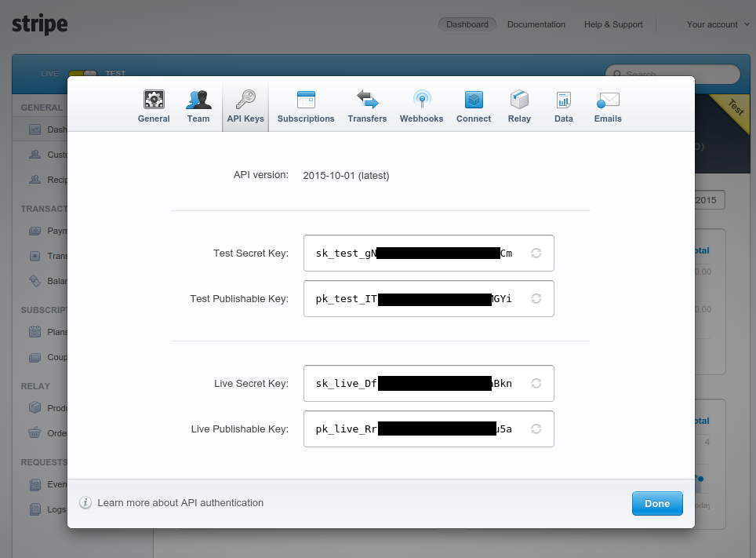The image size is (756, 558).
Task: Select the Test Publishable Key field
Action: click(429, 298)
